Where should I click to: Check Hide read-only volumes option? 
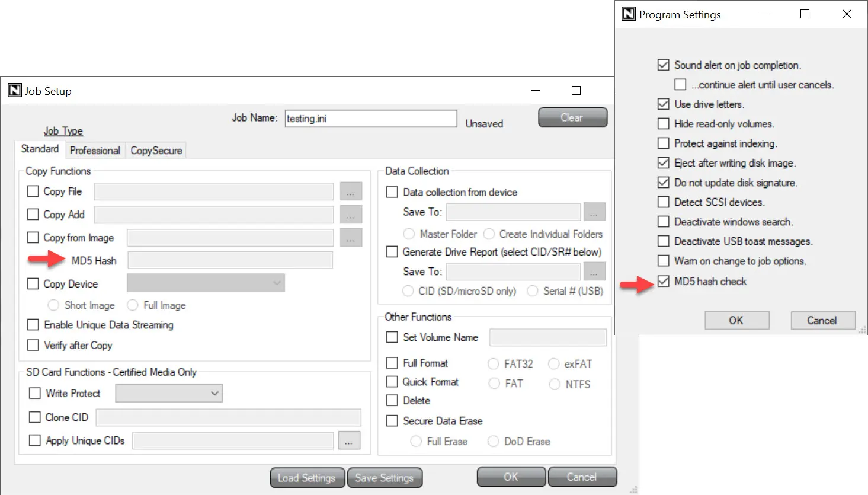pyautogui.click(x=664, y=124)
